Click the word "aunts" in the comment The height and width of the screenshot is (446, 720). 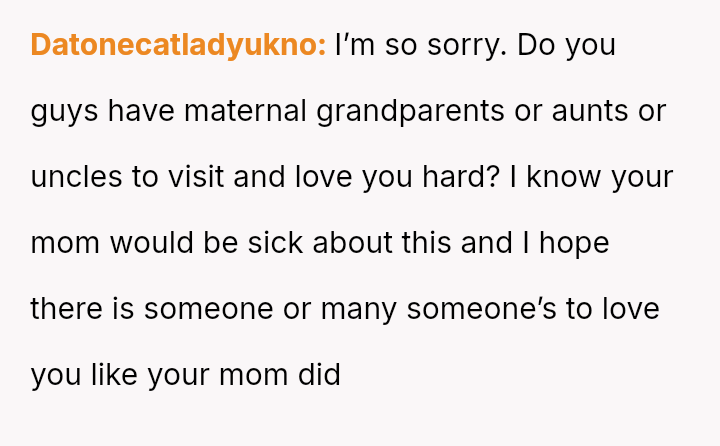click(590, 112)
